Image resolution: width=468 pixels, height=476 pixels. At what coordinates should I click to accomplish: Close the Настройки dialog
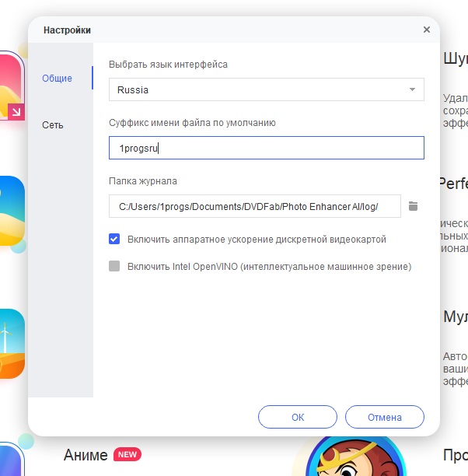(x=427, y=30)
